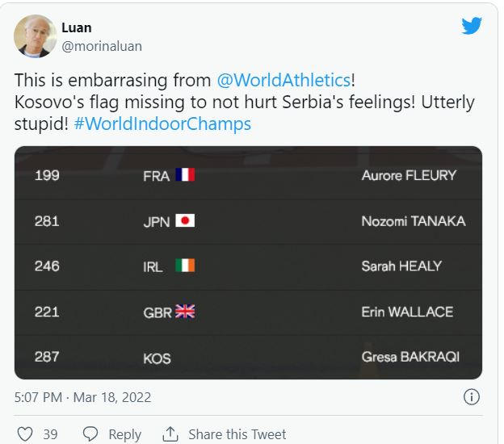The height and width of the screenshot is (444, 504).
Task: Click the Great Britain flag icon
Action: [x=185, y=312]
